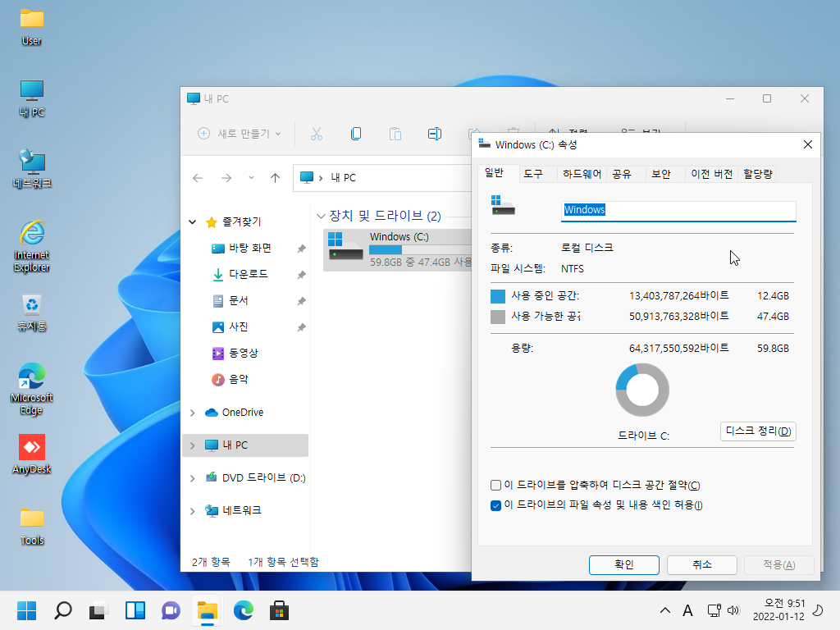This screenshot has width=840, height=630.
Task: Click the volume speaker tray icon
Action: point(733,610)
